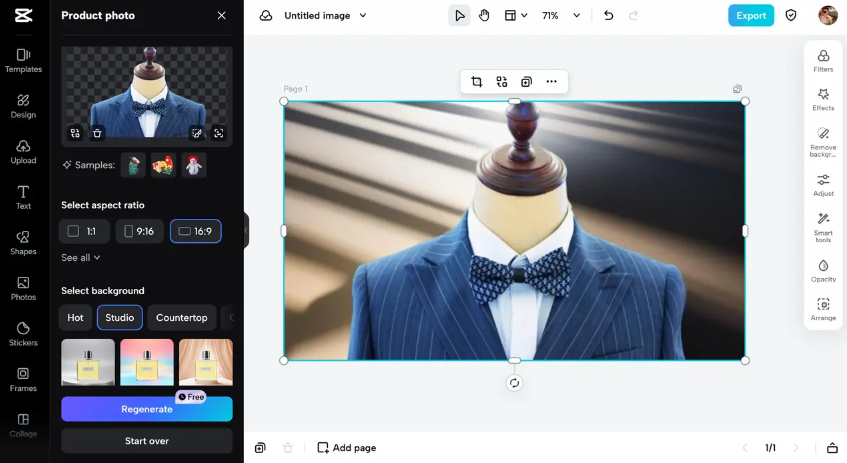Expand the Untitled image title dropdown
Viewport: 847px width, 463px height.
tap(363, 16)
